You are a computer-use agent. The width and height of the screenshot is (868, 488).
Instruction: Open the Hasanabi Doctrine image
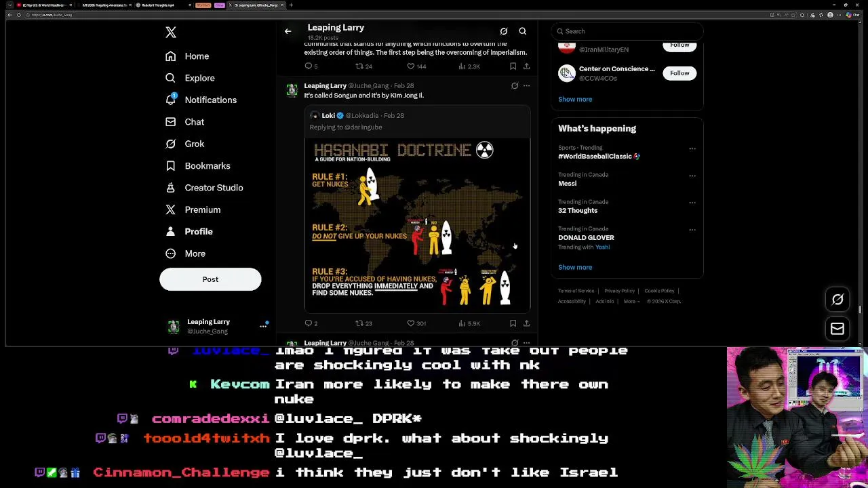tap(417, 224)
